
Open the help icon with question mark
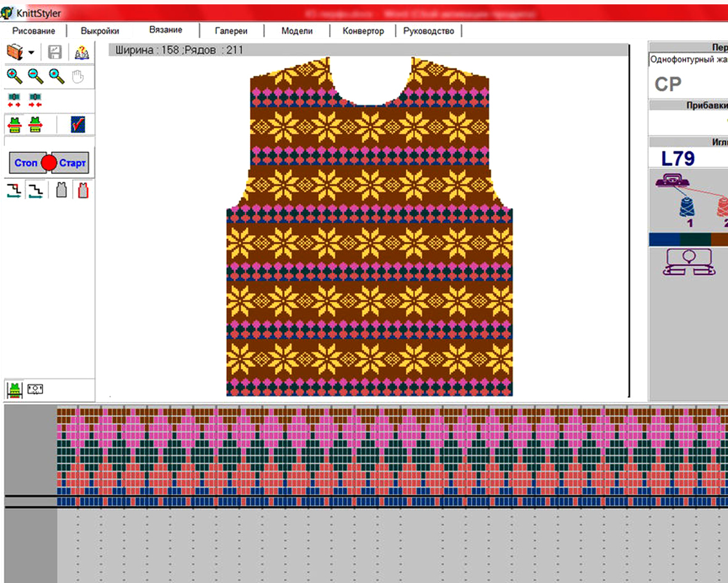(82, 52)
